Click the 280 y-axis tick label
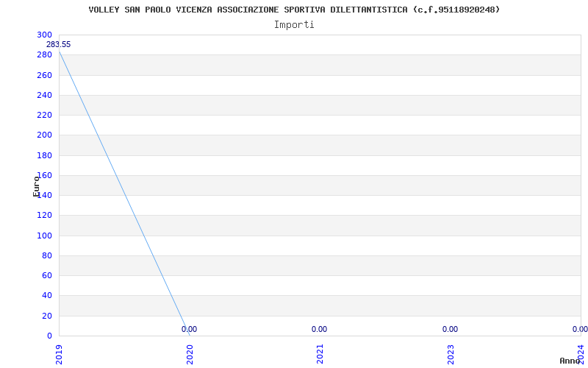The height and width of the screenshot is (368, 588). (x=44, y=54)
